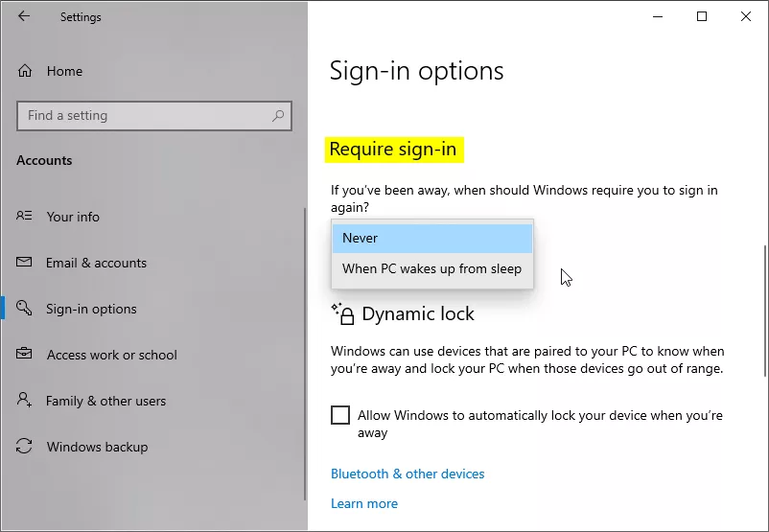Open Access work or school
769x532 pixels.
coord(112,355)
